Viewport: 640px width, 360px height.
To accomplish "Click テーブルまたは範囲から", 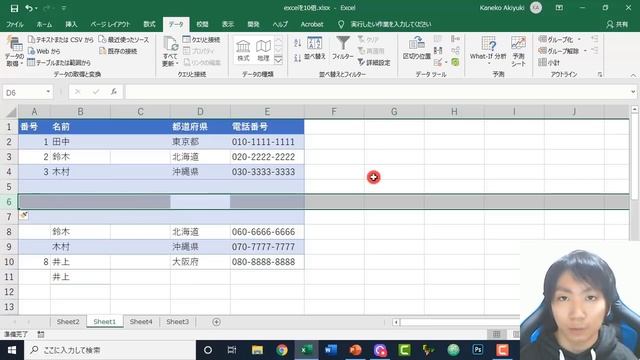I will 59,62.
